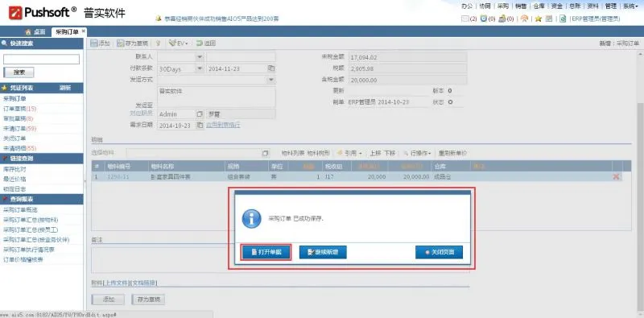The image size is (644, 318).
Task: Click the lightbulb hint toolbar icon
Action: (x=158, y=43)
